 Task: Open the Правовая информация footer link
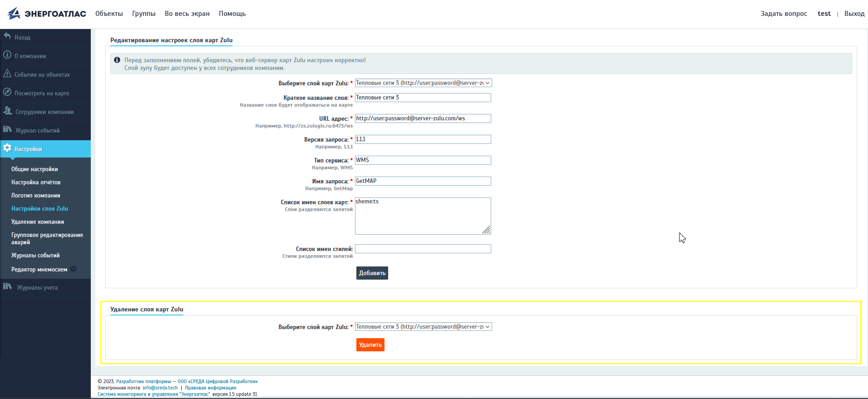point(210,388)
